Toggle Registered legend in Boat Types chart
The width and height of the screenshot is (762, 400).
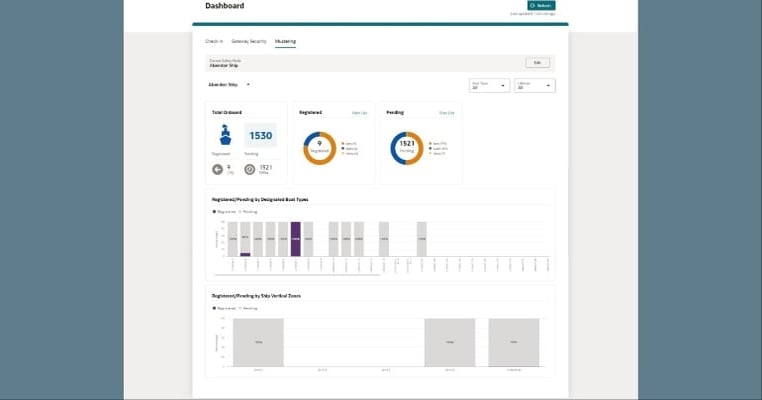[225, 212]
